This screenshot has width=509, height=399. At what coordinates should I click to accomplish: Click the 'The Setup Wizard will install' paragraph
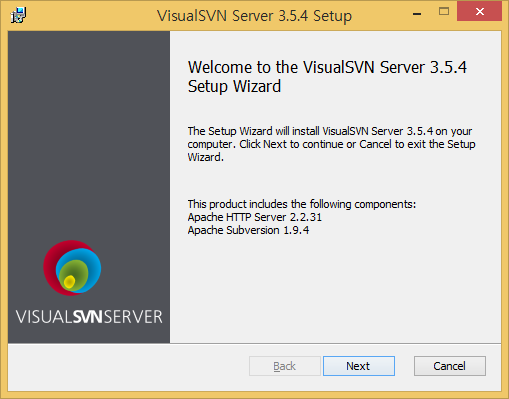click(331, 144)
